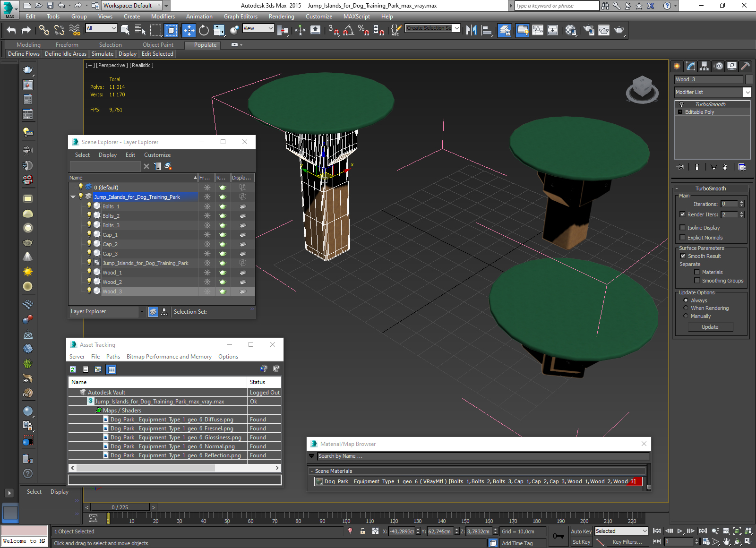Image resolution: width=756 pixels, height=548 pixels.
Task: Open the Graph Editors menu
Action: [241, 17]
